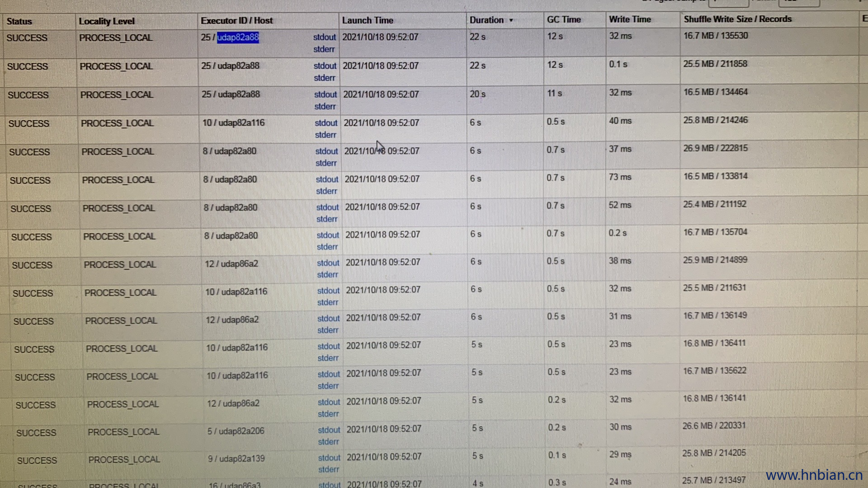Open stdout for the first 12 / udap86a2 row

pos(328,263)
